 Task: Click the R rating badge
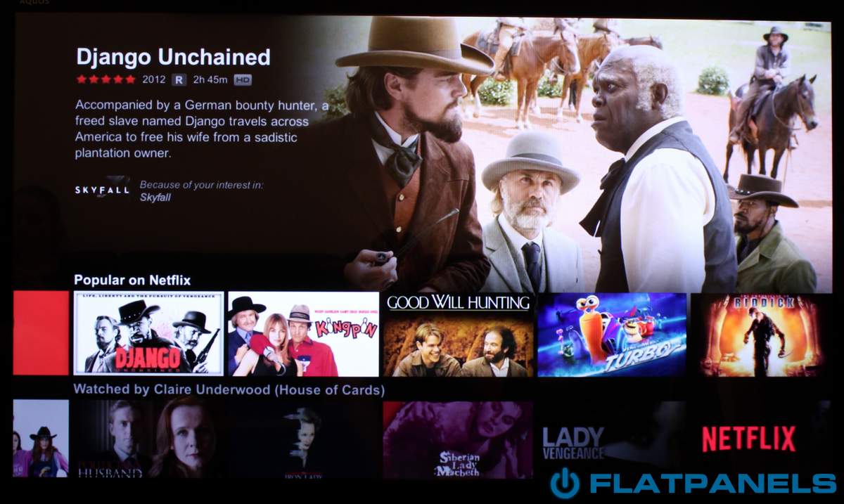tap(179, 79)
